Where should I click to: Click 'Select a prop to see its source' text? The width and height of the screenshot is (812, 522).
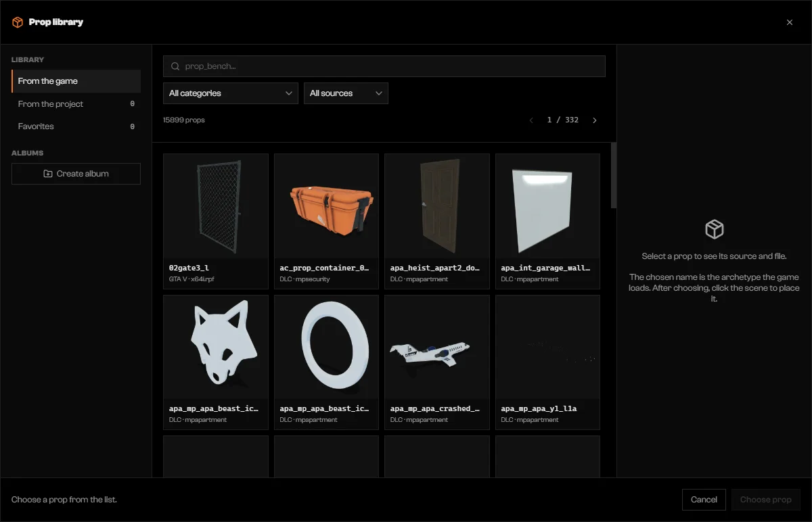point(714,256)
